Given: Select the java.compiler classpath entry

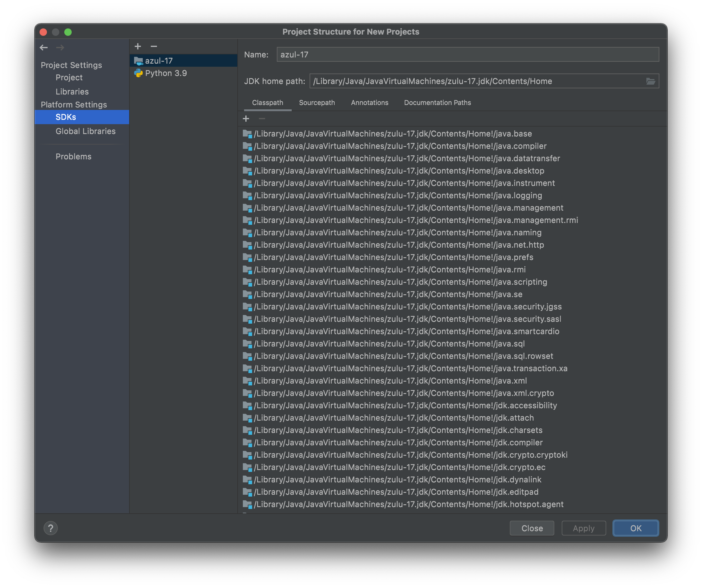Looking at the screenshot, I should click(452, 146).
